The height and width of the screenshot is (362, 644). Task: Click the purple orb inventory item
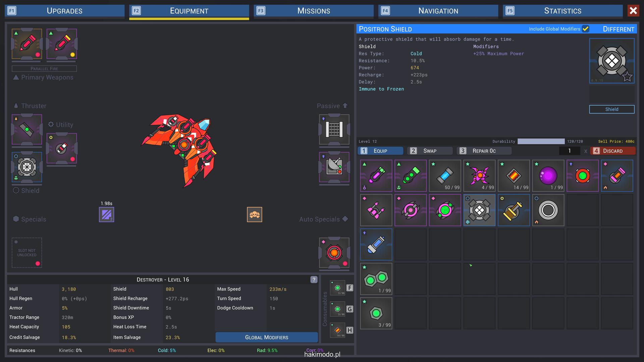pos(548,176)
